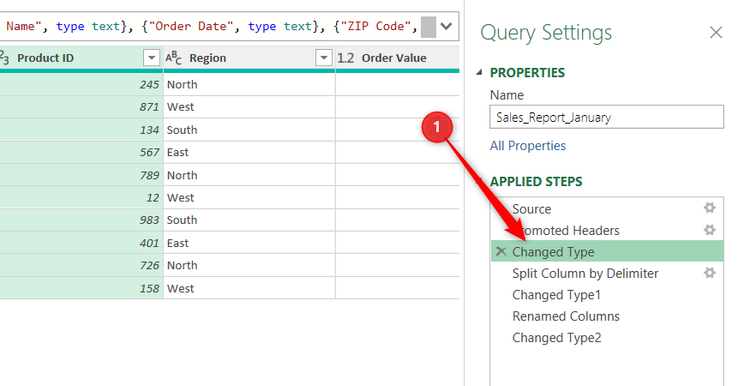Click the Region cell next to 134
This screenshot has width=750, height=386.
coord(249,130)
